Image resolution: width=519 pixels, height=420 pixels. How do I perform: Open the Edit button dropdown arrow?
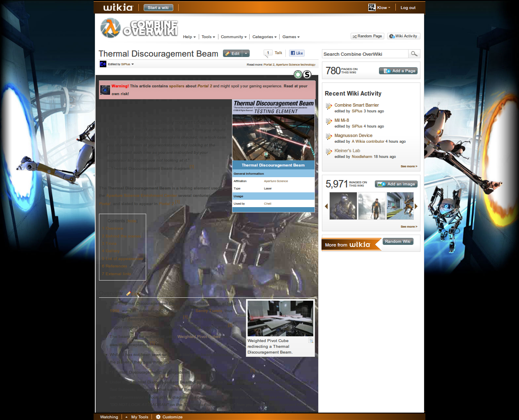(246, 53)
